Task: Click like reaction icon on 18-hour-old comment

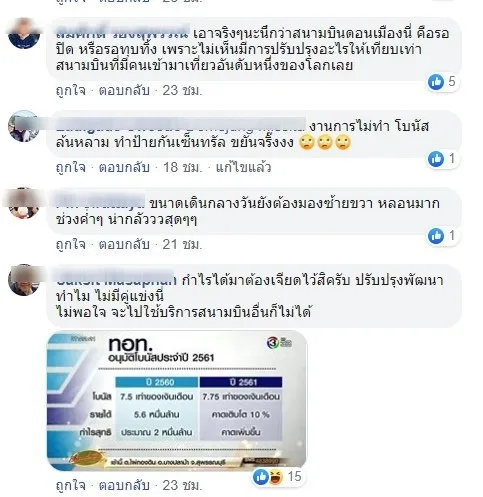Action: point(436,159)
